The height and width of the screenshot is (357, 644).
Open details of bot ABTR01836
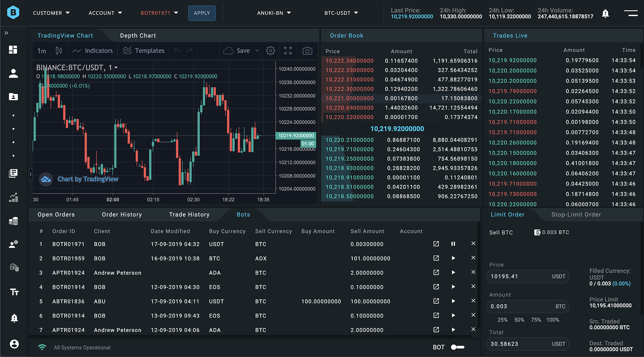436,301
